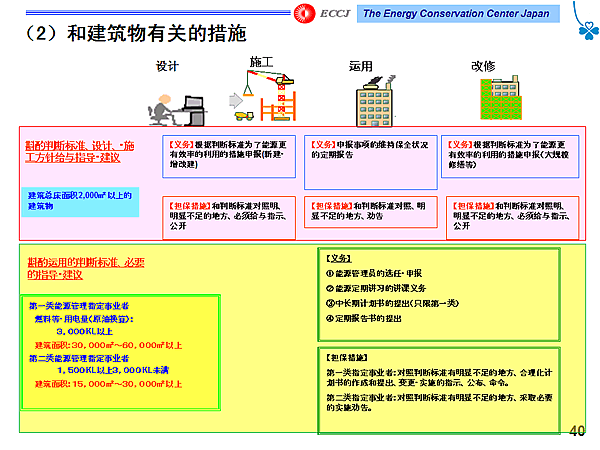Select '第二类能源管理指定事业者' text

pos(79,358)
